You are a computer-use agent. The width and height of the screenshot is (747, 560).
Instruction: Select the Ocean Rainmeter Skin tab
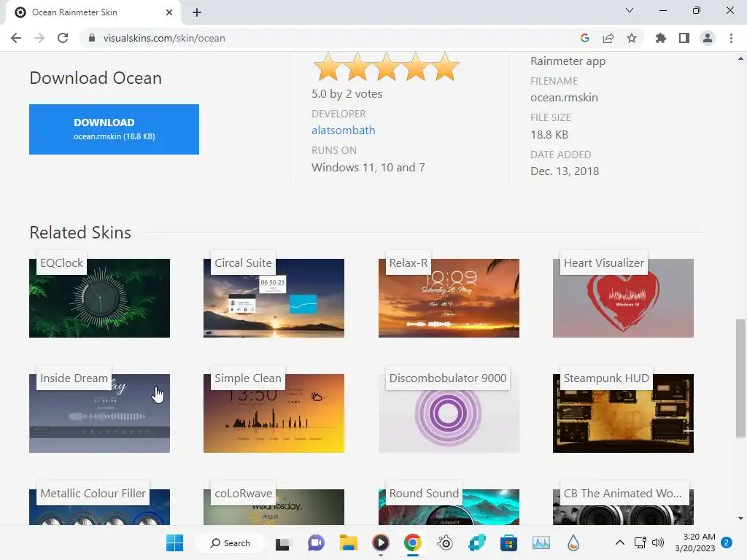click(x=93, y=12)
